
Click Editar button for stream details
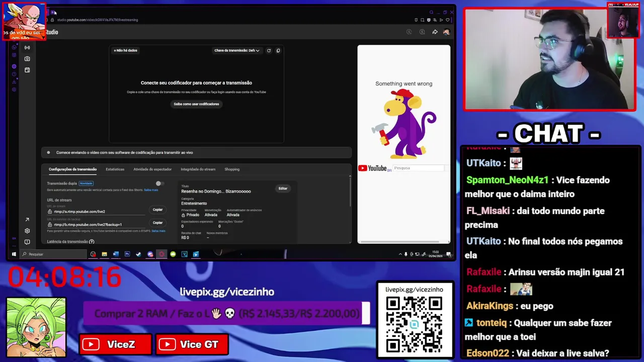point(283,189)
